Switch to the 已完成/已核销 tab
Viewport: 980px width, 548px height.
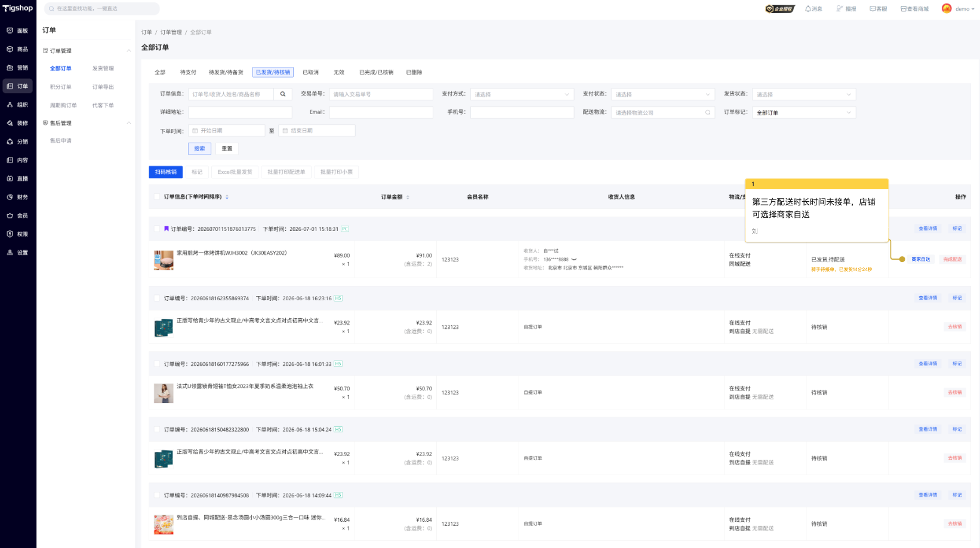(376, 72)
